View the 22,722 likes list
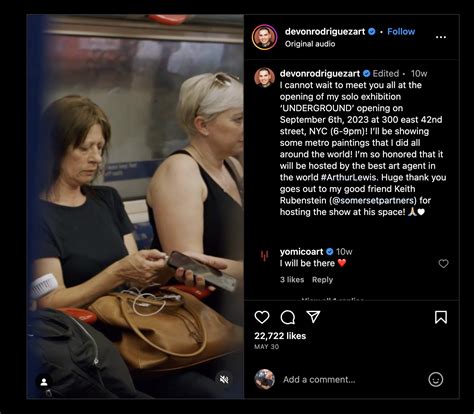The height and width of the screenshot is (414, 474). (280, 336)
